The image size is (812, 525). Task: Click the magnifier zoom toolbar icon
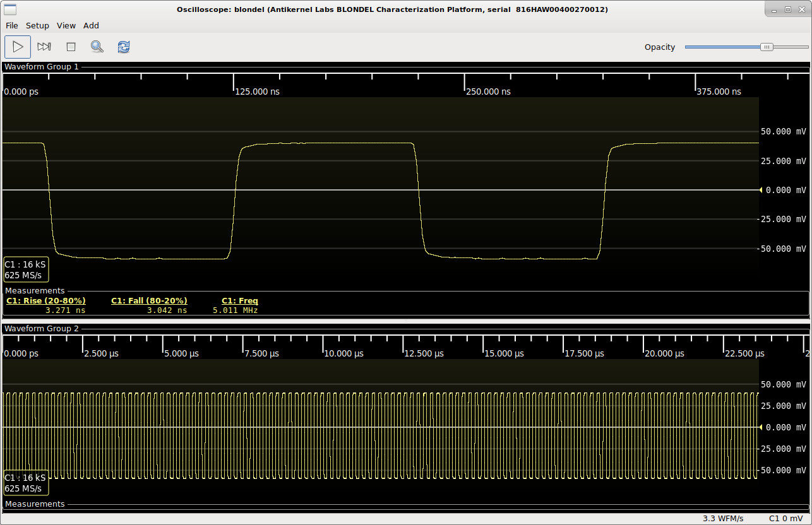click(x=97, y=47)
